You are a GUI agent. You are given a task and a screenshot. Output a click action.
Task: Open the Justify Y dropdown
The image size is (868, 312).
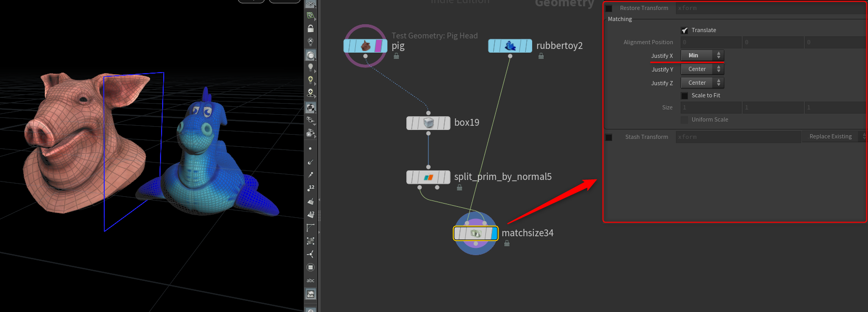point(702,69)
